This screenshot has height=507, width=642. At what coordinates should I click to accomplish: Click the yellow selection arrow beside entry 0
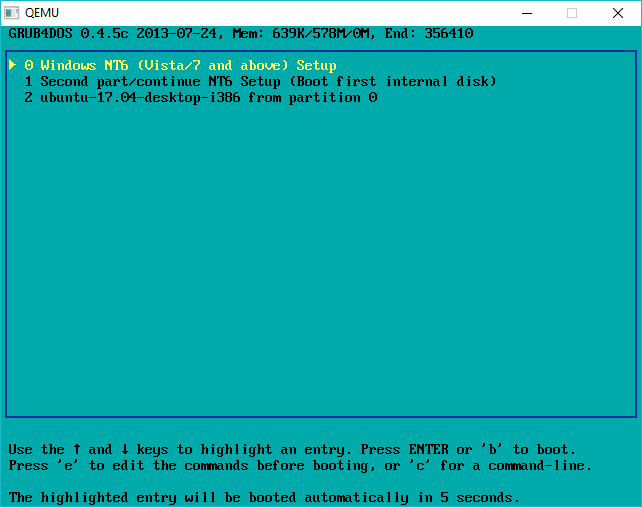coord(12,65)
